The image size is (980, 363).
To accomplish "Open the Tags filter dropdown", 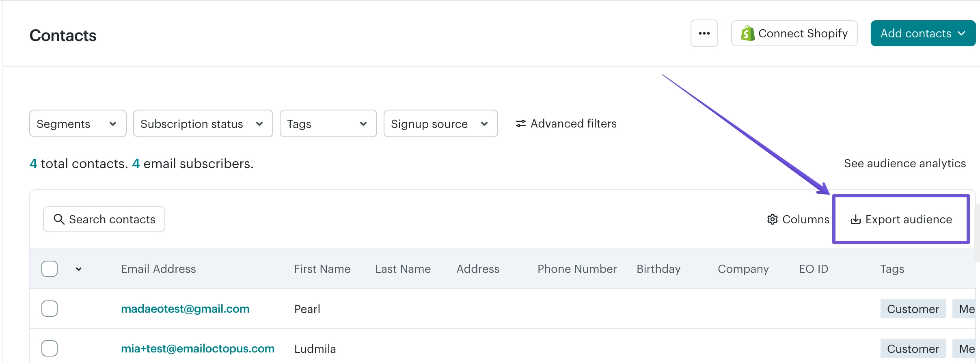I will [x=328, y=123].
